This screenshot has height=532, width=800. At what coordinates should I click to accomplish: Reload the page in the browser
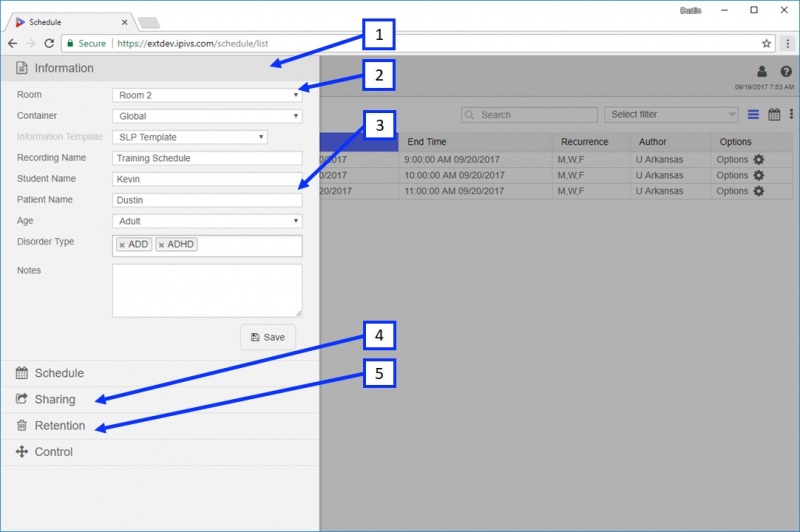click(49, 43)
